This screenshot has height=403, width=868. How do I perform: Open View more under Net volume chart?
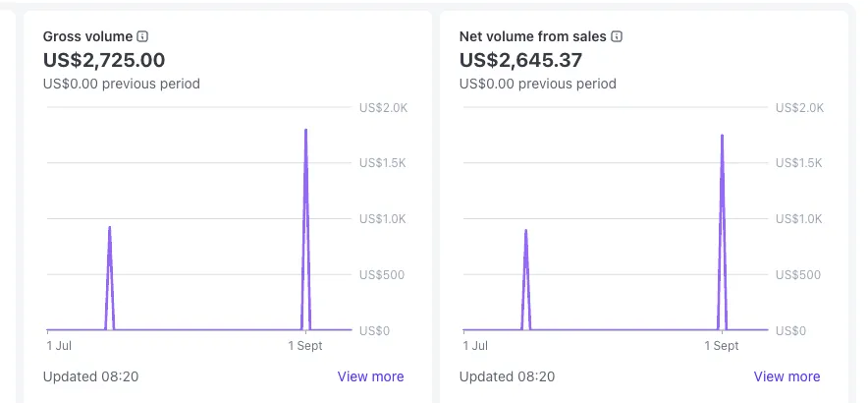(787, 376)
